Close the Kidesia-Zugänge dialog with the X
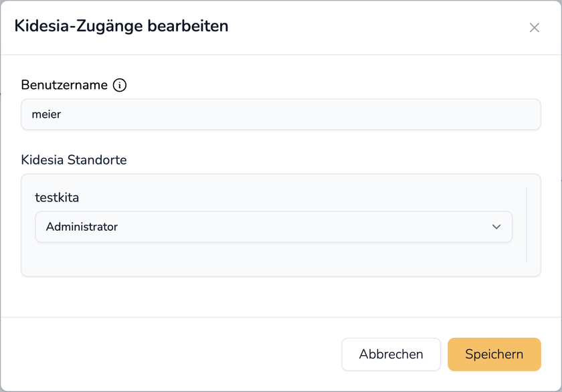The height and width of the screenshot is (392, 562). pyautogui.click(x=534, y=27)
